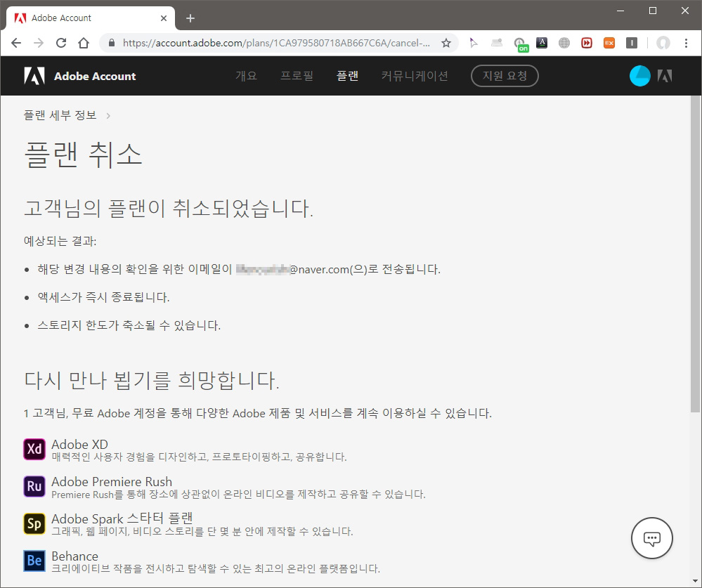
Task: Click the extension with green 'on' badge
Action: coord(521,44)
